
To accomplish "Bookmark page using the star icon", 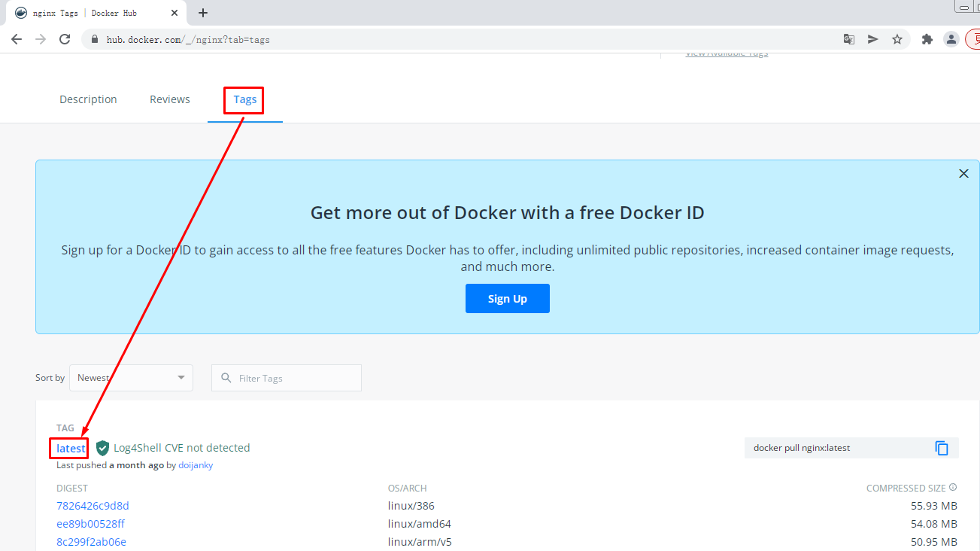I will (x=897, y=39).
